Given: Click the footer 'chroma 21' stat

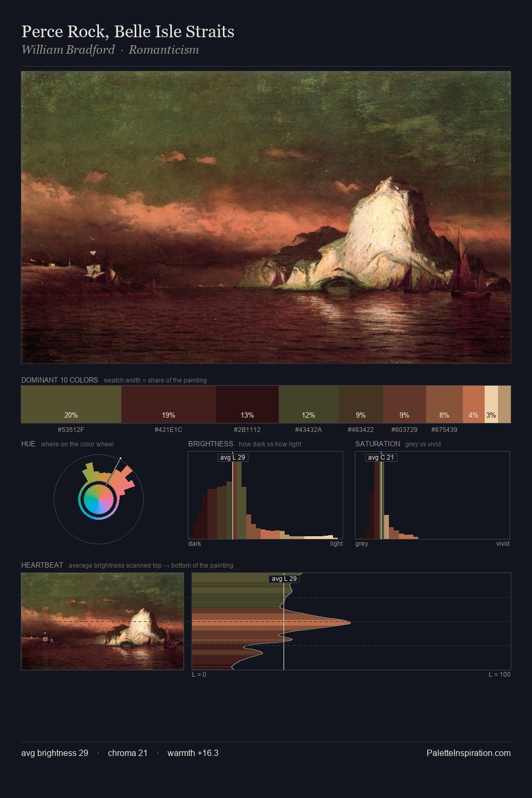Looking at the screenshot, I should point(128,753).
